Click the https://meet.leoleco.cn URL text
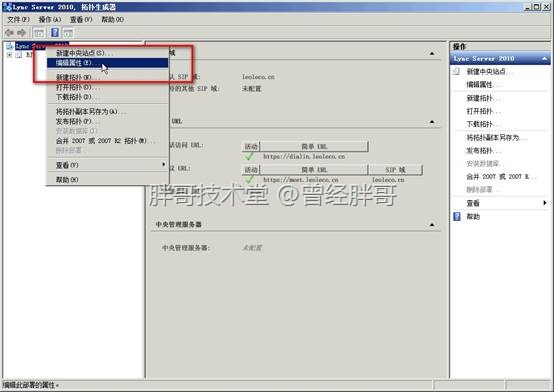Screen dimensions: 554x392 point(301,180)
